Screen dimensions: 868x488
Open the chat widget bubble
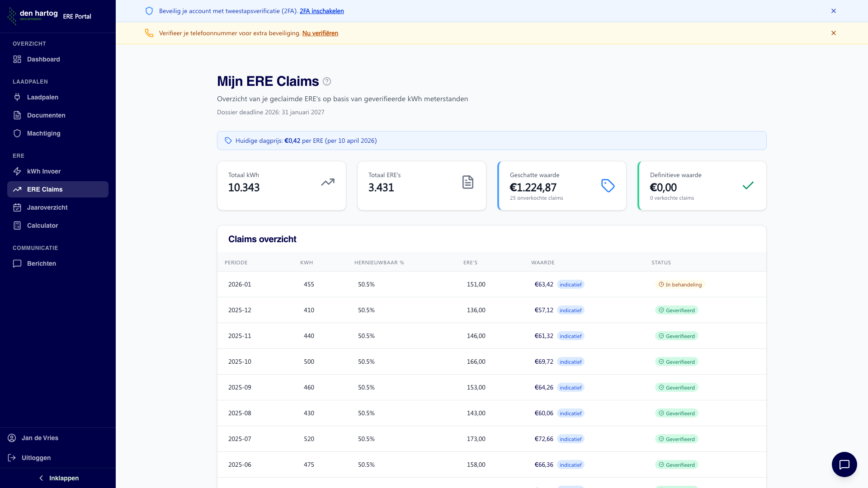click(x=844, y=465)
